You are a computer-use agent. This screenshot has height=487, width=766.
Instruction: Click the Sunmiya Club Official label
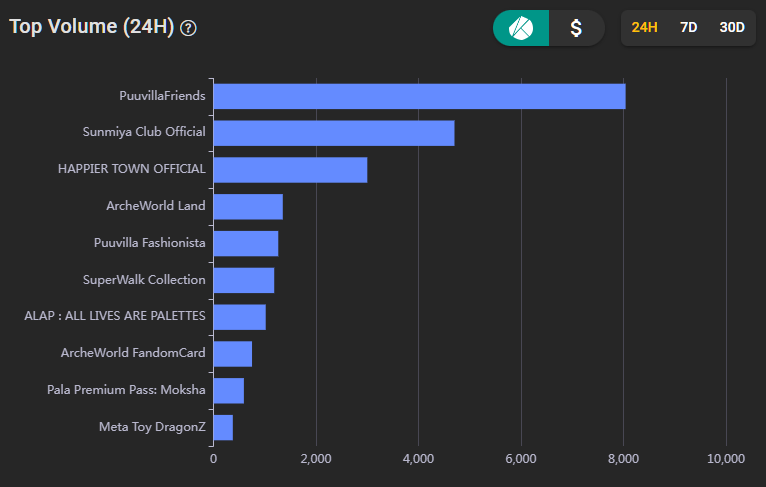pyautogui.click(x=144, y=132)
